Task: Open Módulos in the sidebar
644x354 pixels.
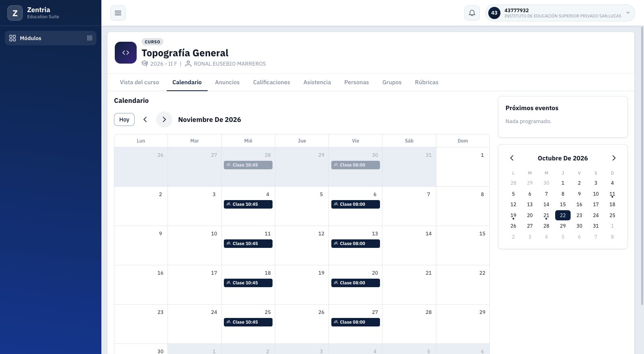Action: click(x=51, y=38)
